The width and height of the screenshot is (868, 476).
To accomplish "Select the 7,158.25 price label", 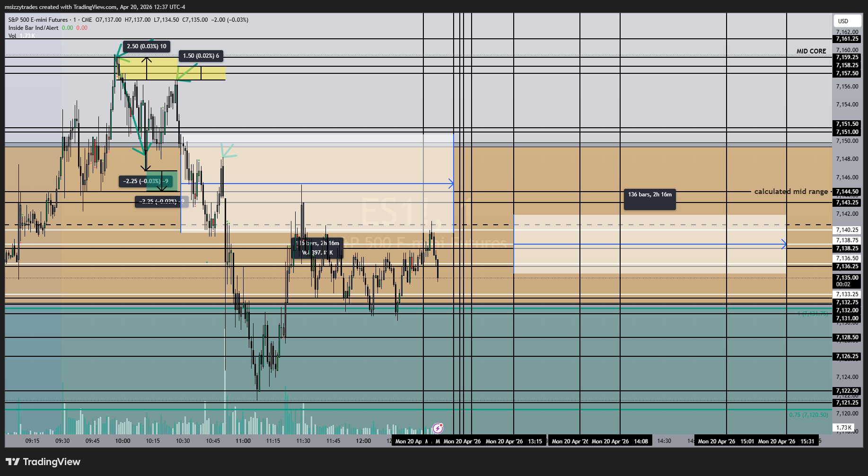I will click(x=847, y=65).
